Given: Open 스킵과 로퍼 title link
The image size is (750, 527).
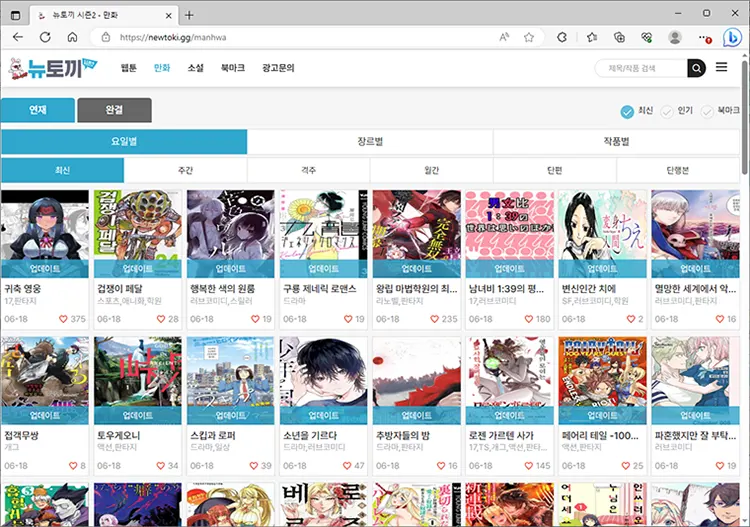Looking at the screenshot, I should click(213, 436).
